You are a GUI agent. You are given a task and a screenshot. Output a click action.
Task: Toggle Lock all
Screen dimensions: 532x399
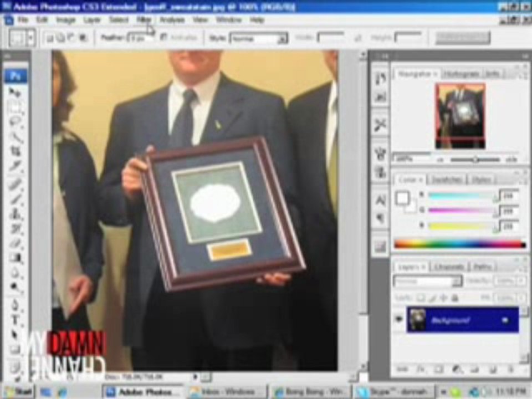pyautogui.click(x=455, y=298)
